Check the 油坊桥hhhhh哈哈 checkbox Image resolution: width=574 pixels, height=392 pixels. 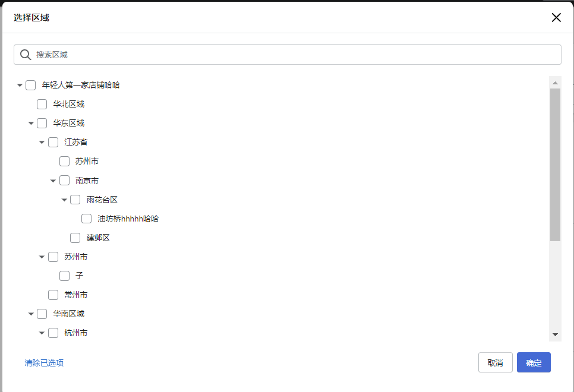86,219
